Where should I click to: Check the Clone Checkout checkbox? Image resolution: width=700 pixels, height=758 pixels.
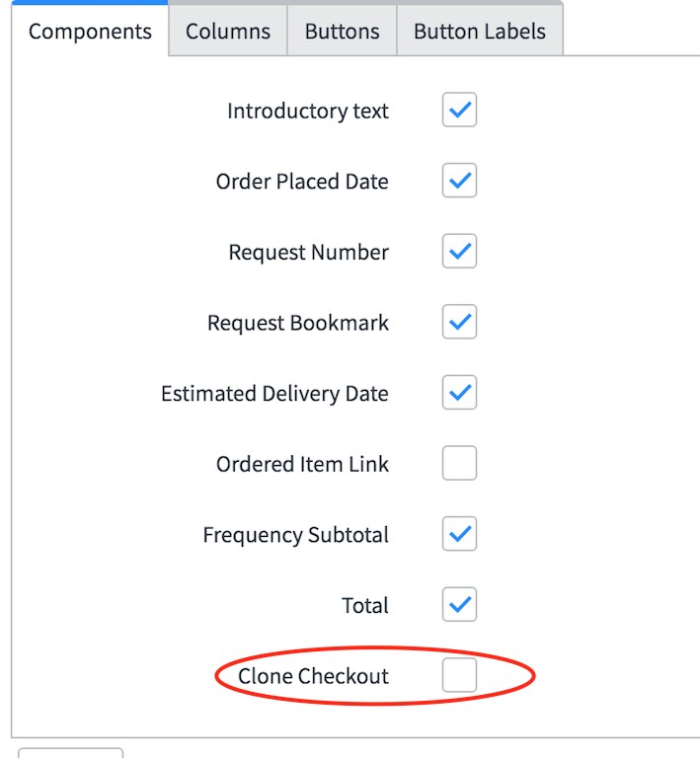click(459, 675)
